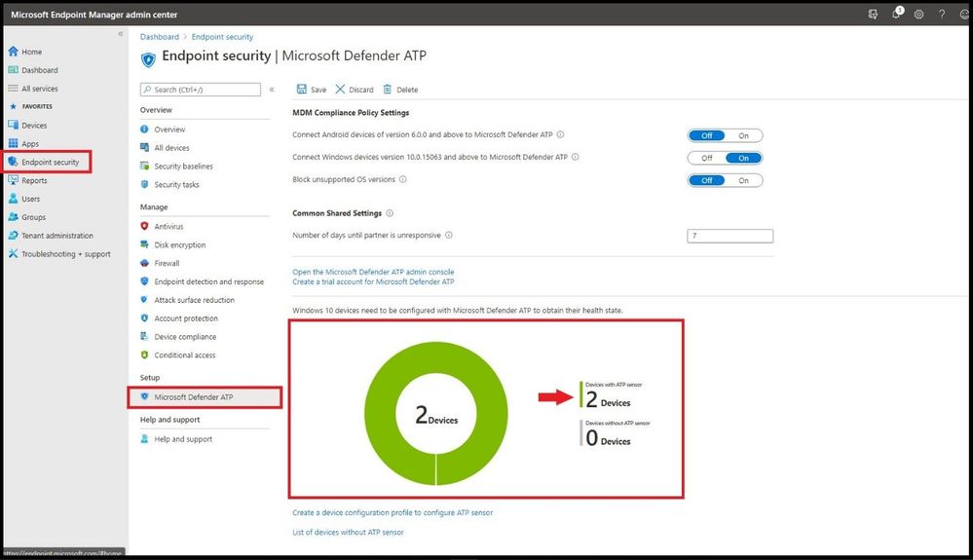Open the Apps grid icon
Viewport: 973px width, 560px height.
[13, 143]
